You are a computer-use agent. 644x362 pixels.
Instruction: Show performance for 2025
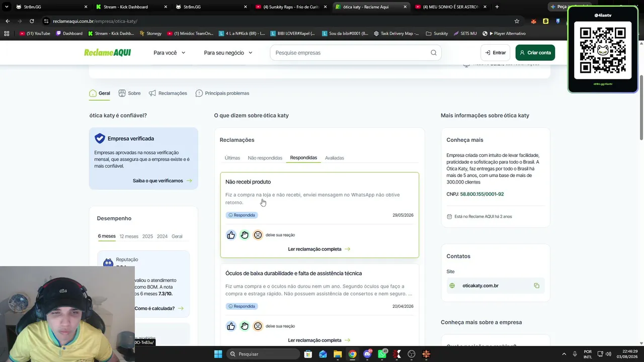point(147,236)
